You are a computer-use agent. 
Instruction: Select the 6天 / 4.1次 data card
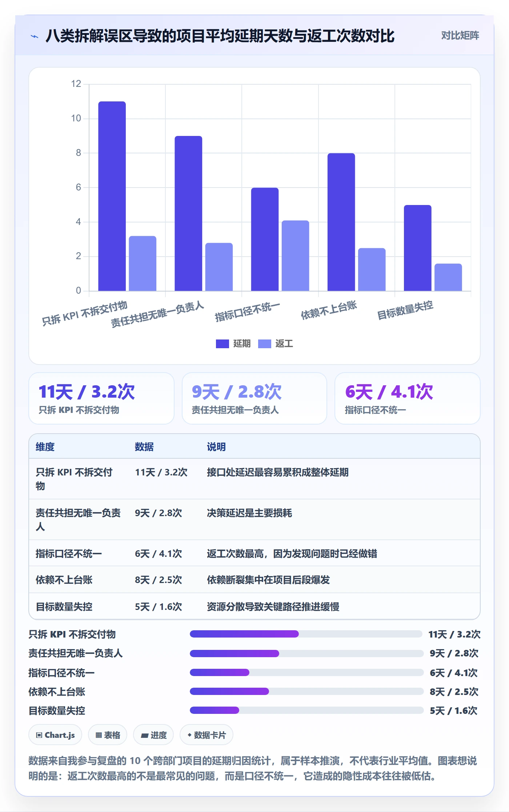point(408,398)
